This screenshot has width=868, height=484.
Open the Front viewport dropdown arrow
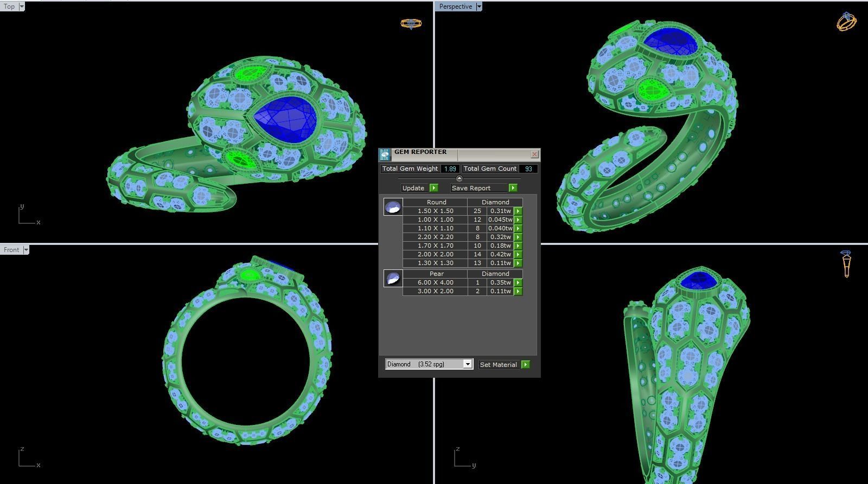(x=25, y=249)
